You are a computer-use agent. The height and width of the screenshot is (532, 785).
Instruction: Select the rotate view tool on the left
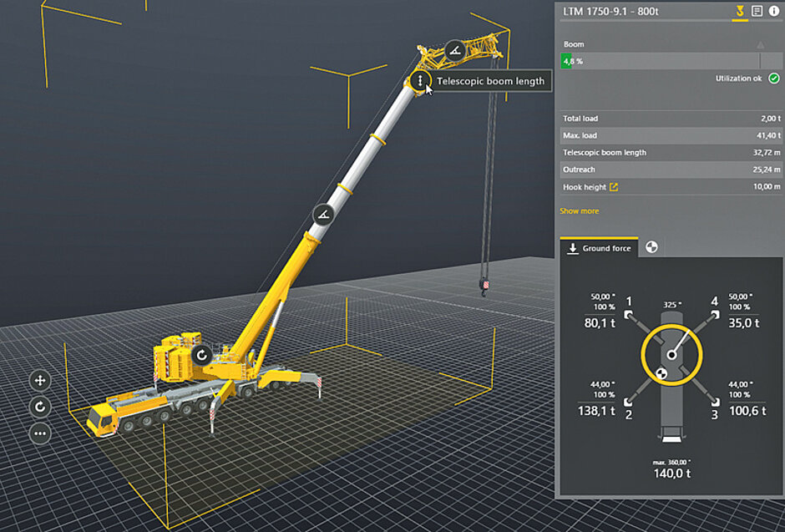click(39, 407)
